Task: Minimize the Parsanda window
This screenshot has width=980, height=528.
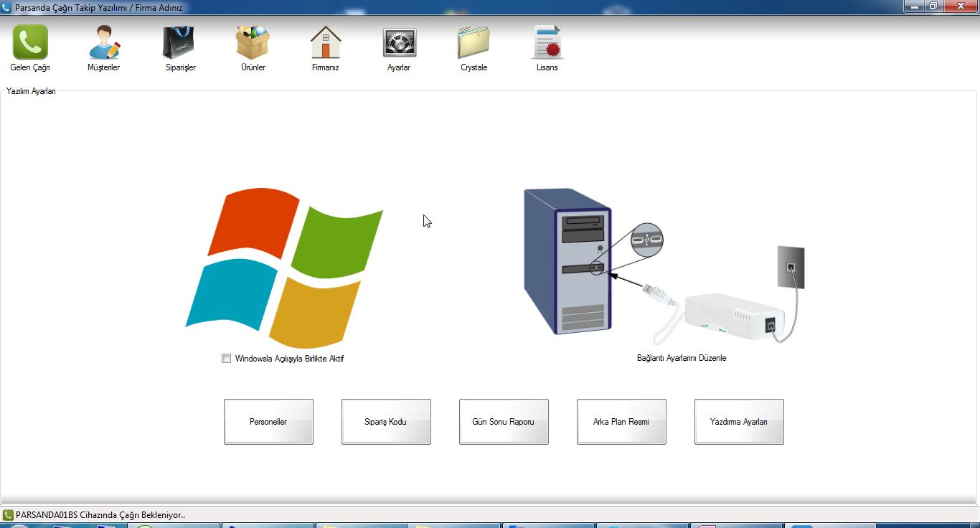Action: [x=915, y=6]
